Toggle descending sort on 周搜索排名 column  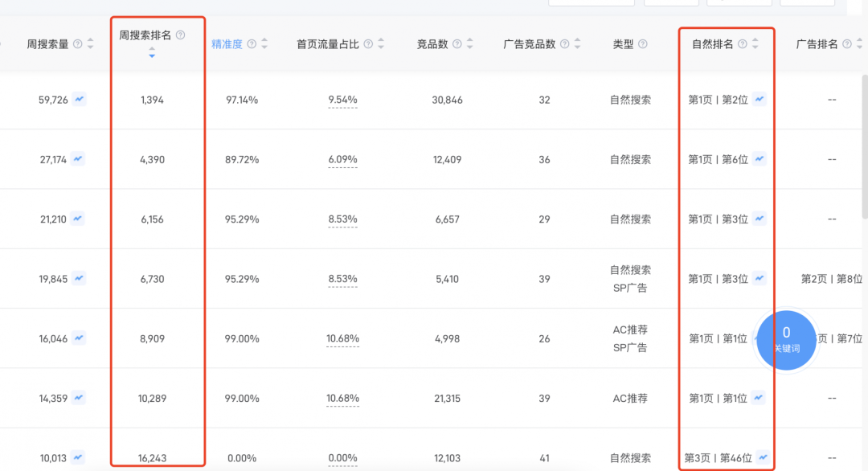[x=153, y=55]
